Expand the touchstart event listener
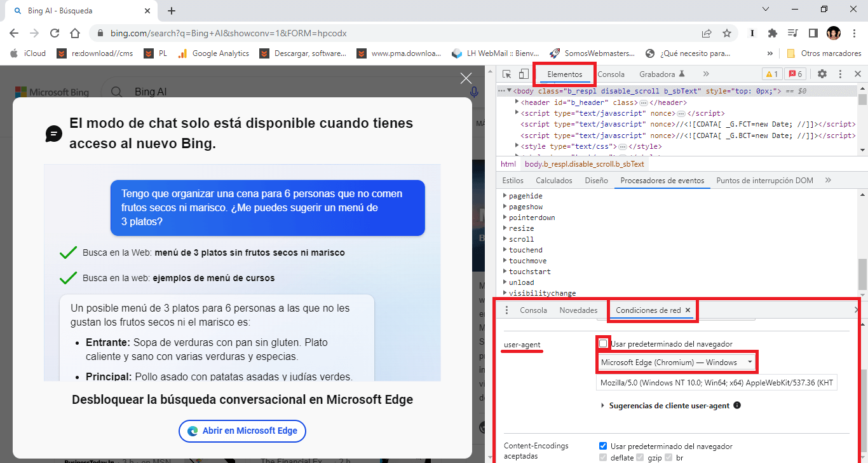Image resolution: width=868 pixels, height=463 pixels. coord(505,272)
